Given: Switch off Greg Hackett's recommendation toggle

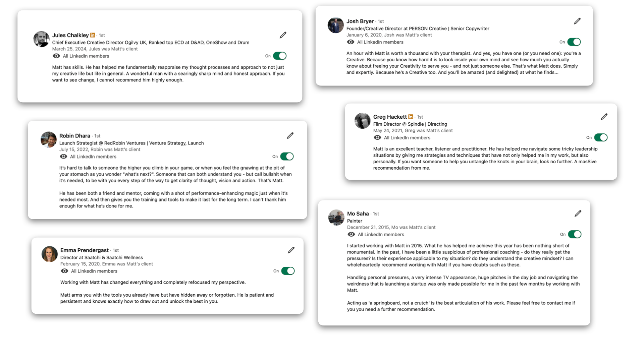Looking at the screenshot, I should pos(601,137).
